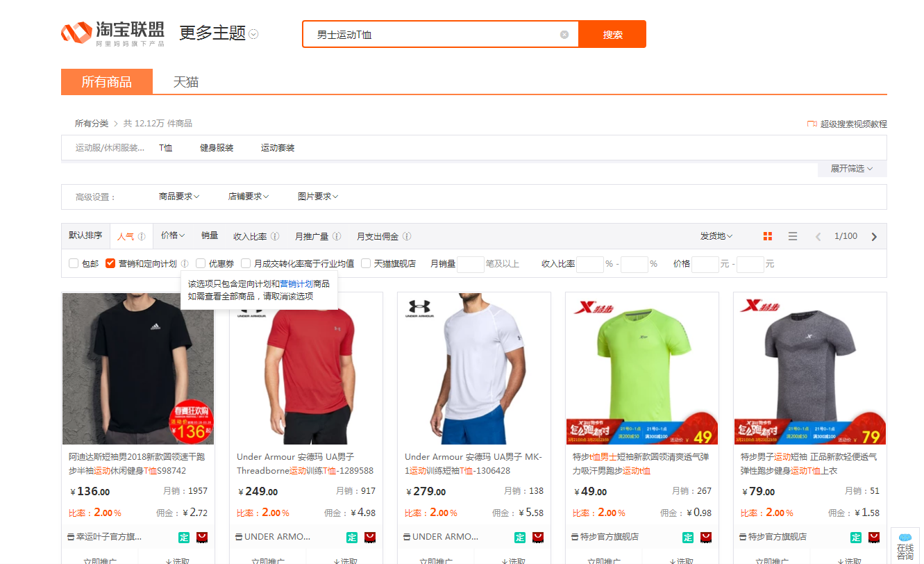Enable the 天猫旗舰店 checkbox
This screenshot has width=924, height=564.
366,263
